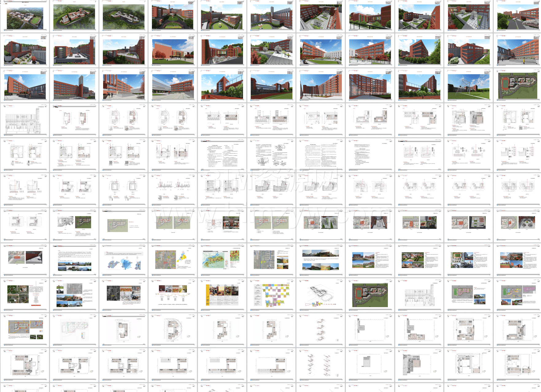The height and width of the screenshot is (392, 541).
Task: Select the rendering with white glass building beside brick block
Action: click(x=173, y=85)
